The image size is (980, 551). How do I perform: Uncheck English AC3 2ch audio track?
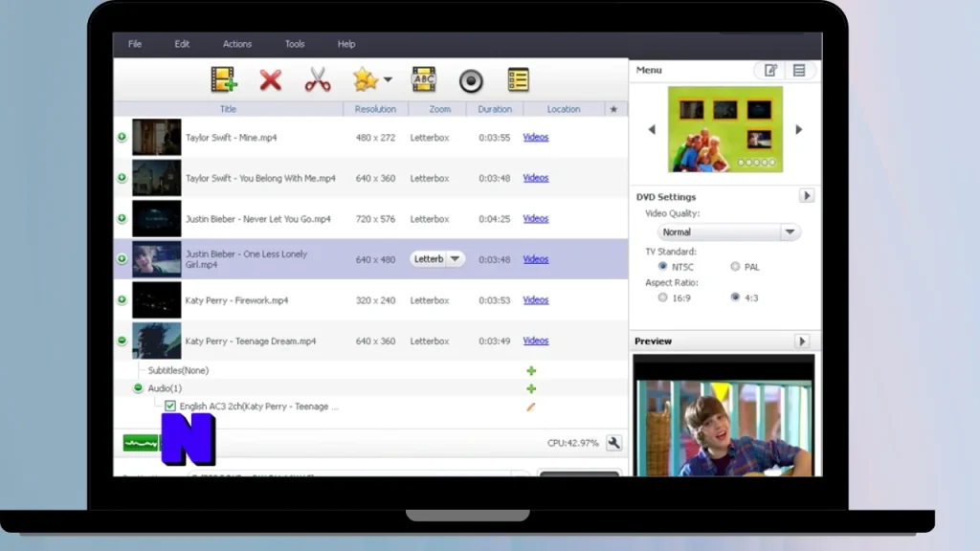pos(170,406)
